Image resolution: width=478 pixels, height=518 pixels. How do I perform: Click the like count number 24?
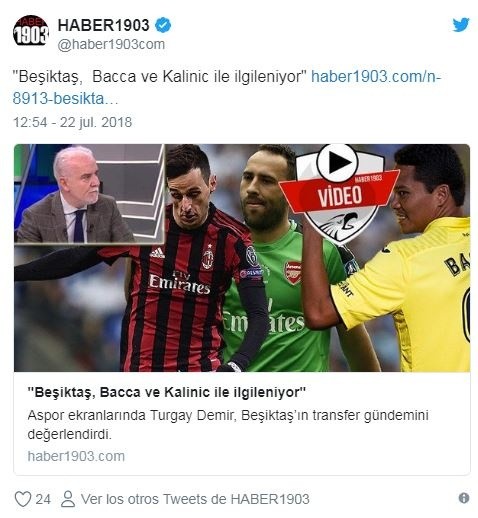43,499
